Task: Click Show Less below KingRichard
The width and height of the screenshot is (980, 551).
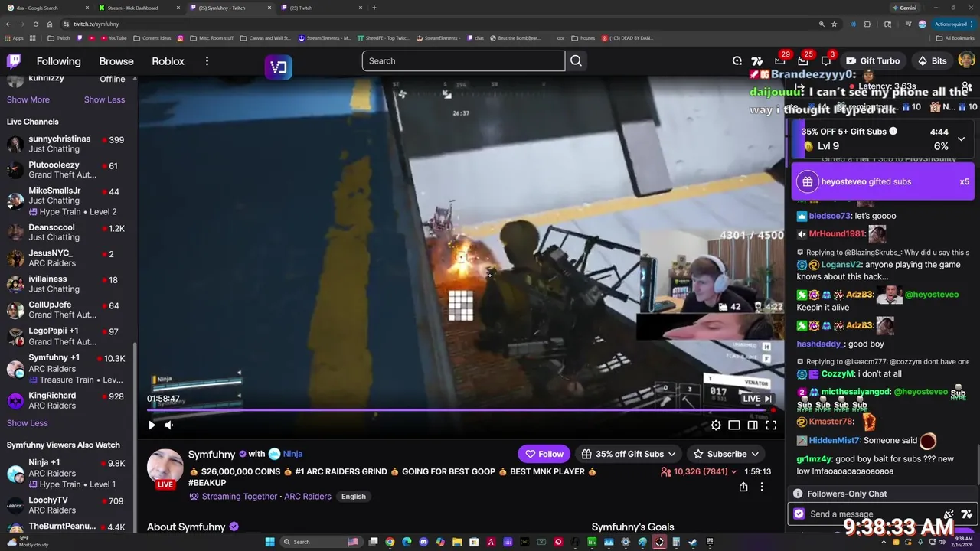Action: click(28, 423)
